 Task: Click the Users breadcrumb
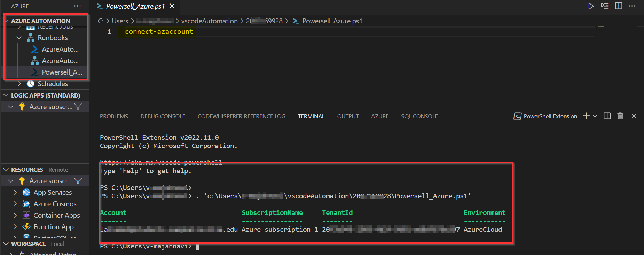[x=120, y=21]
